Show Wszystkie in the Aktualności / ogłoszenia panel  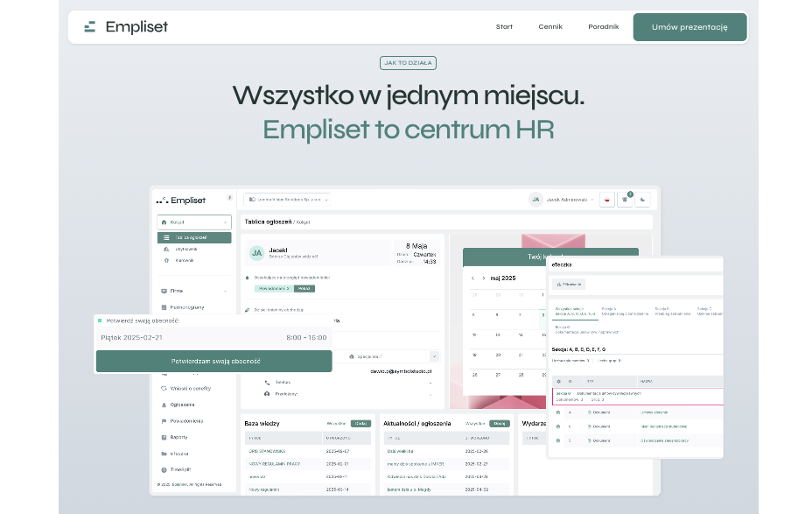coord(475,424)
